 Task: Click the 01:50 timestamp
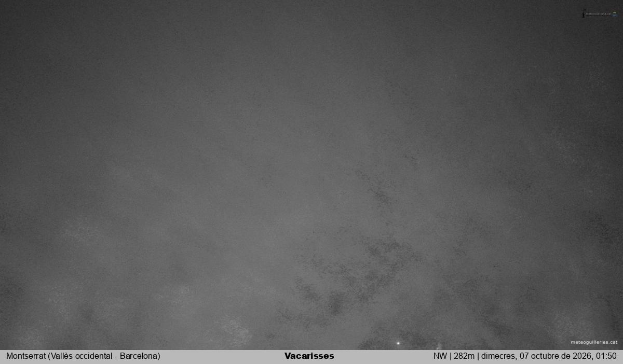[x=607, y=356]
